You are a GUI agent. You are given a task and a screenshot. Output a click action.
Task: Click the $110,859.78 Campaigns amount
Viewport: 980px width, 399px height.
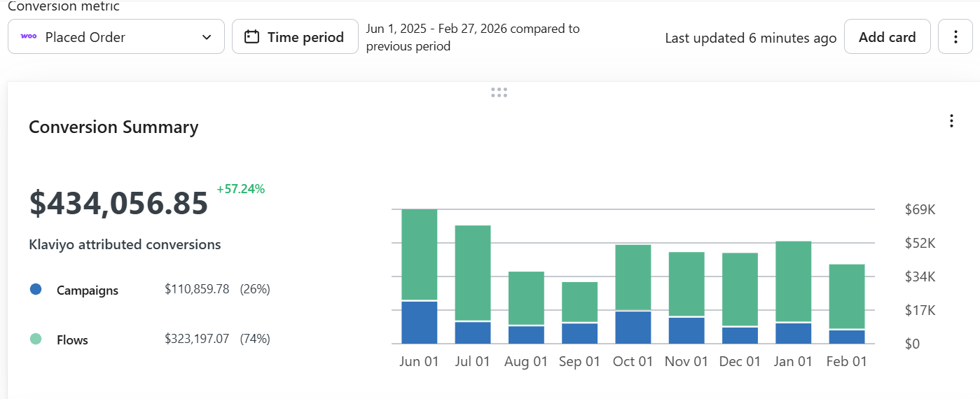click(x=197, y=289)
